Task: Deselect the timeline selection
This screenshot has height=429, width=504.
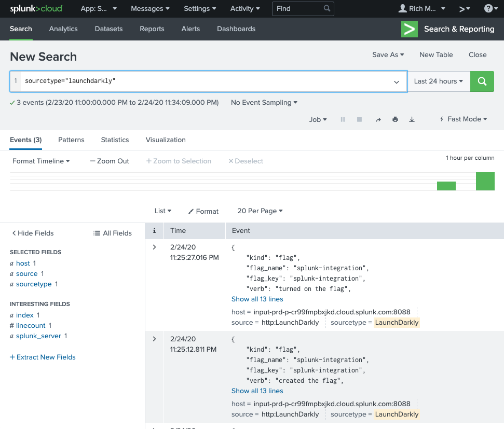Action: [x=245, y=161]
